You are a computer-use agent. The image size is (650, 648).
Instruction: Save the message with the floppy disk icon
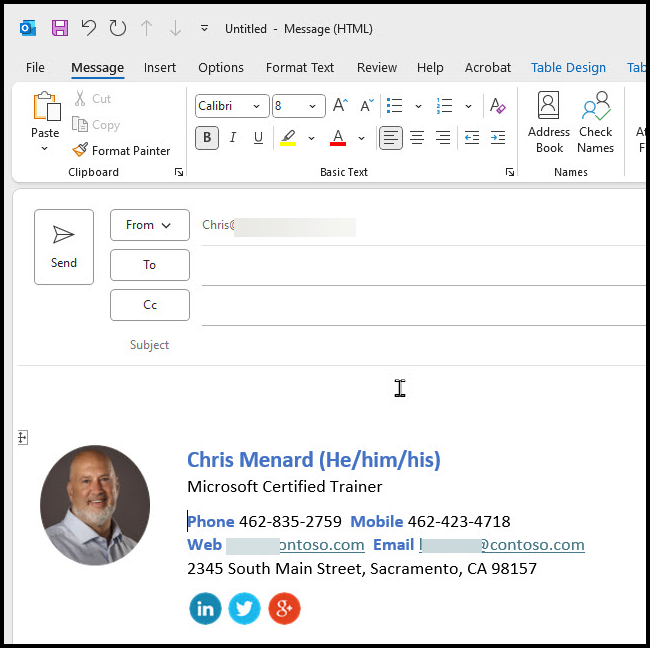pyautogui.click(x=60, y=28)
